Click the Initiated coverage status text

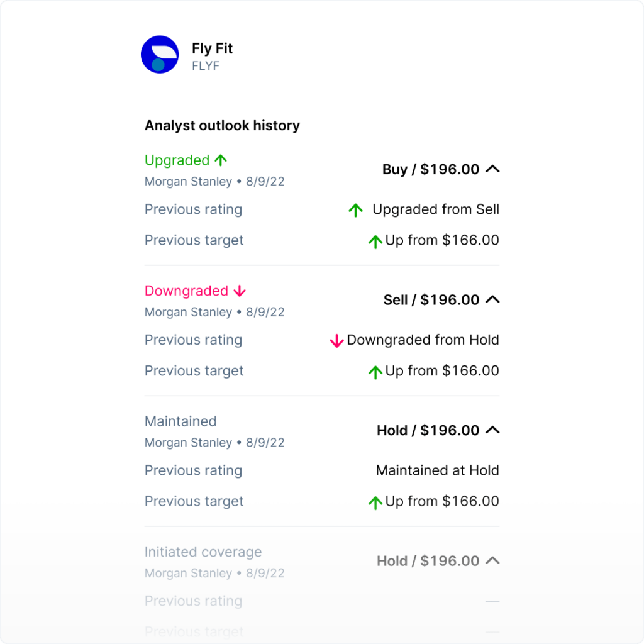point(203,552)
